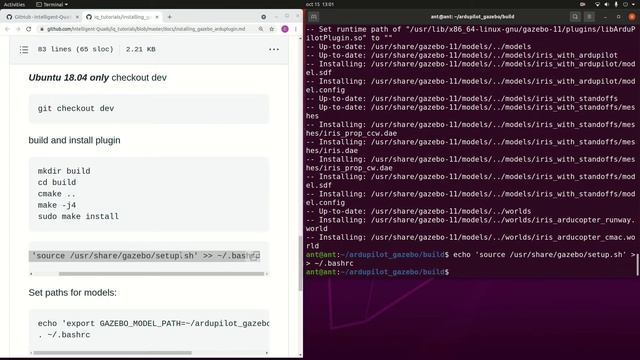Open the file outline list icon
Screen dimensions: 640x360
(24, 49)
